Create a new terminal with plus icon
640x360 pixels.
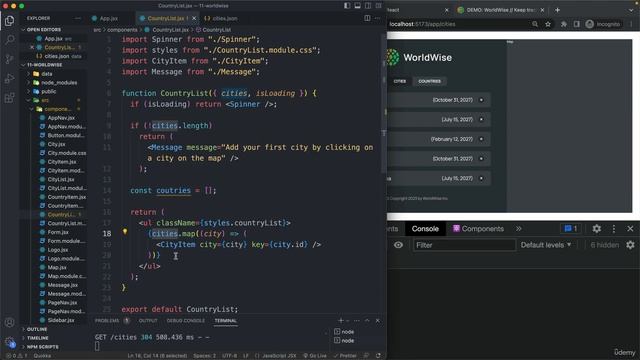tap(341, 320)
